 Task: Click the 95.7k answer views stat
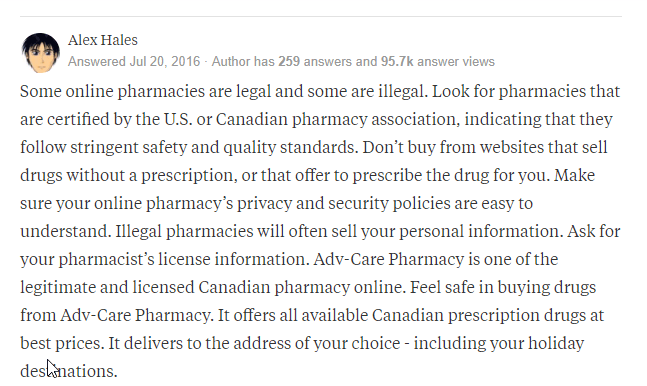click(x=438, y=62)
